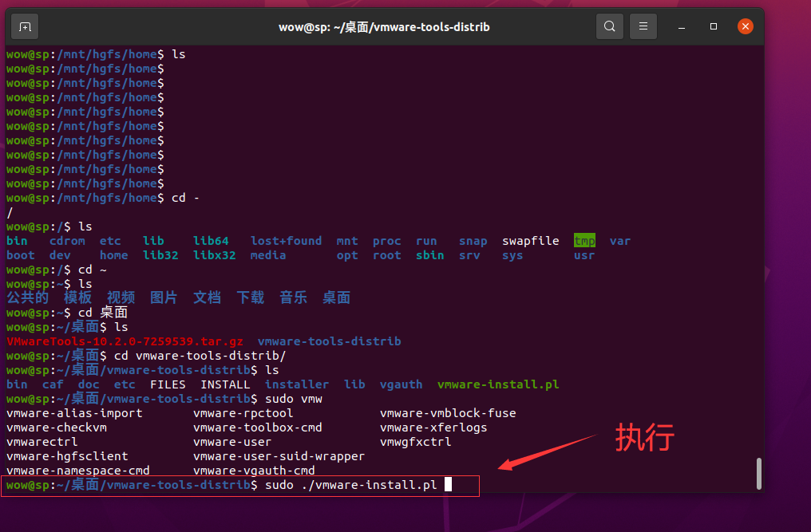811x532 pixels.
Task: Click the media directory name
Action: click(268, 255)
